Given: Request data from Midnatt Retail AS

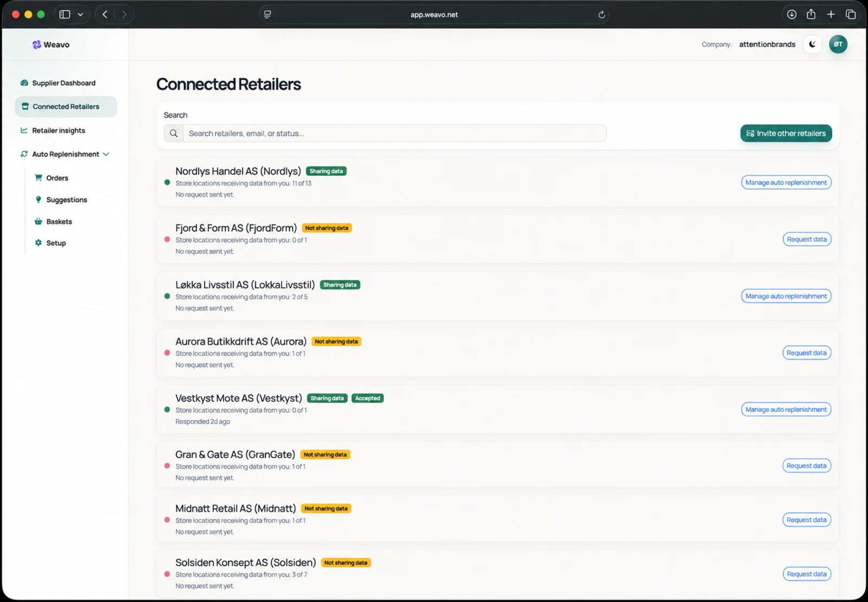Looking at the screenshot, I should (807, 520).
